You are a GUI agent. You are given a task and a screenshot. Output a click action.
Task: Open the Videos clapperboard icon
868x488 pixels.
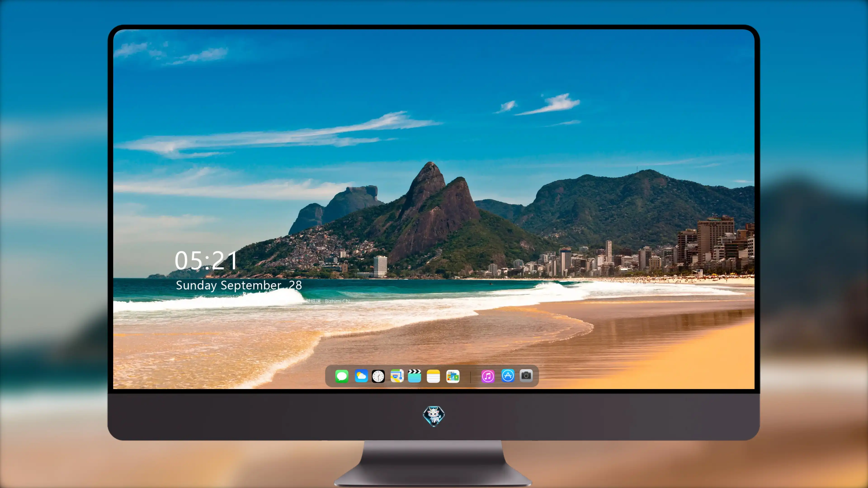[x=415, y=376]
